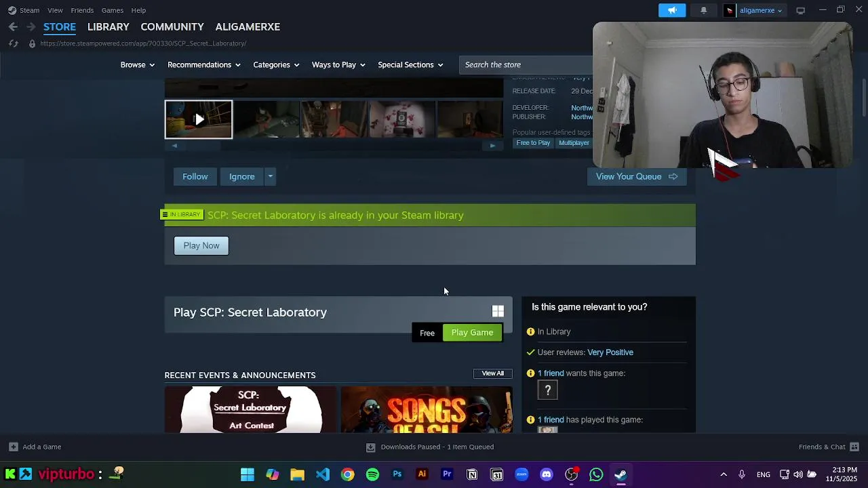Open the notifications bell
868x488 pixels.
coord(703,10)
